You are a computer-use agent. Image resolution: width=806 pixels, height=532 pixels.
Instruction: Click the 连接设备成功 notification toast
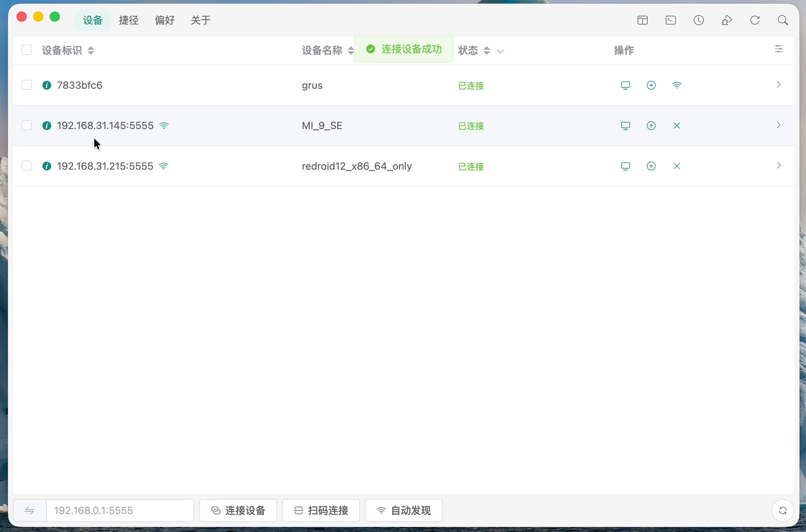click(404, 49)
